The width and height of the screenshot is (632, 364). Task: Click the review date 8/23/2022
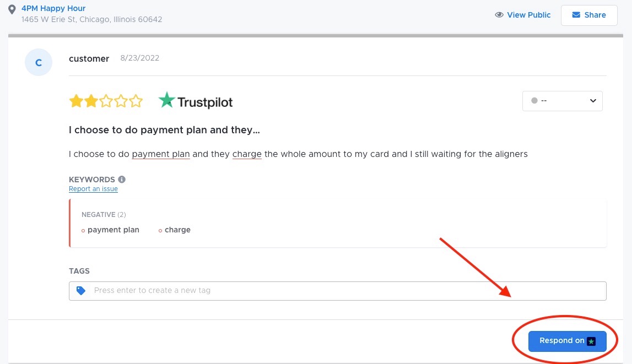tap(140, 58)
